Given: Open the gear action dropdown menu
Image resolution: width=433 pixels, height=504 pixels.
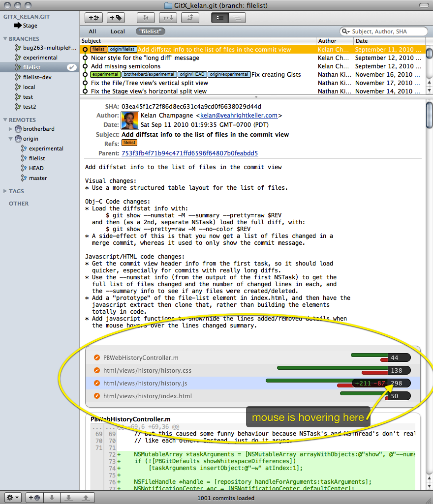Looking at the screenshot, I should pyautogui.click(x=13, y=498).
